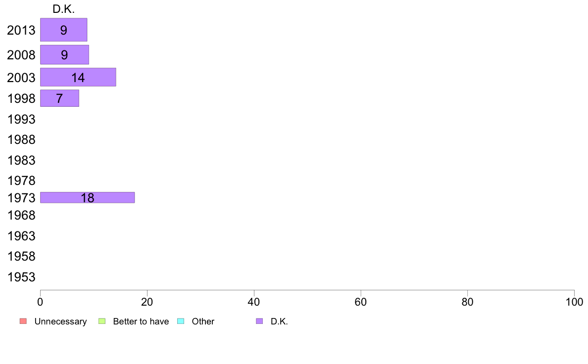Click the 1968 year axis label
This screenshot has height=364, width=588.
(21, 215)
